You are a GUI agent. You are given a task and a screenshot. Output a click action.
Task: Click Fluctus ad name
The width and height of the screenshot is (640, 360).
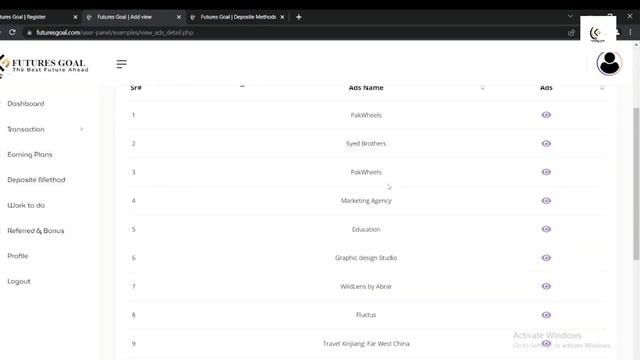(366, 315)
